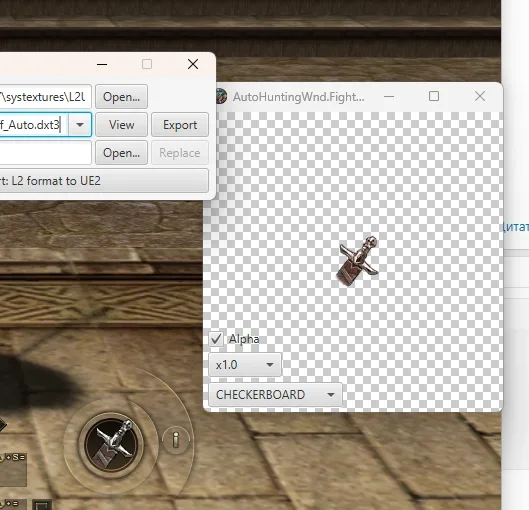Open the x1.0 zoom dropdown
The image size is (529, 510).
coord(245,365)
